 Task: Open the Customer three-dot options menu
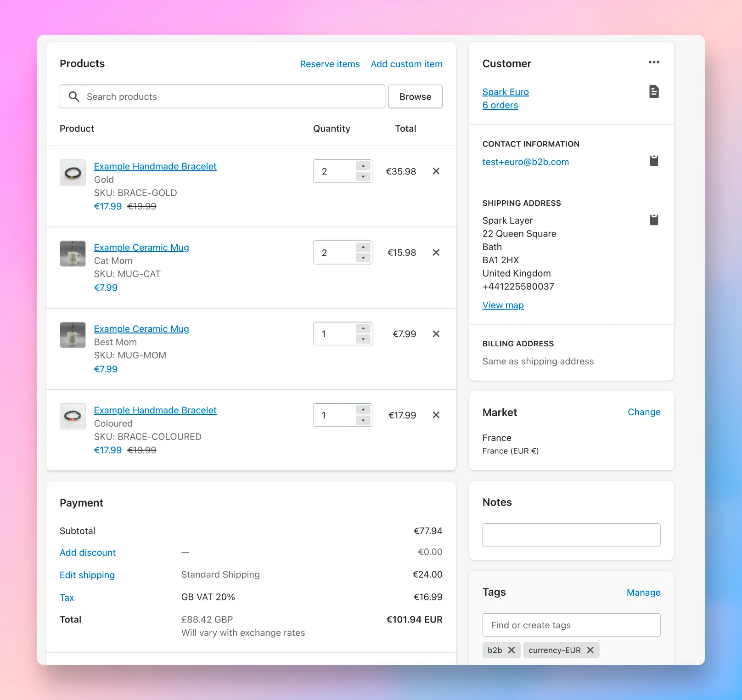click(x=654, y=62)
